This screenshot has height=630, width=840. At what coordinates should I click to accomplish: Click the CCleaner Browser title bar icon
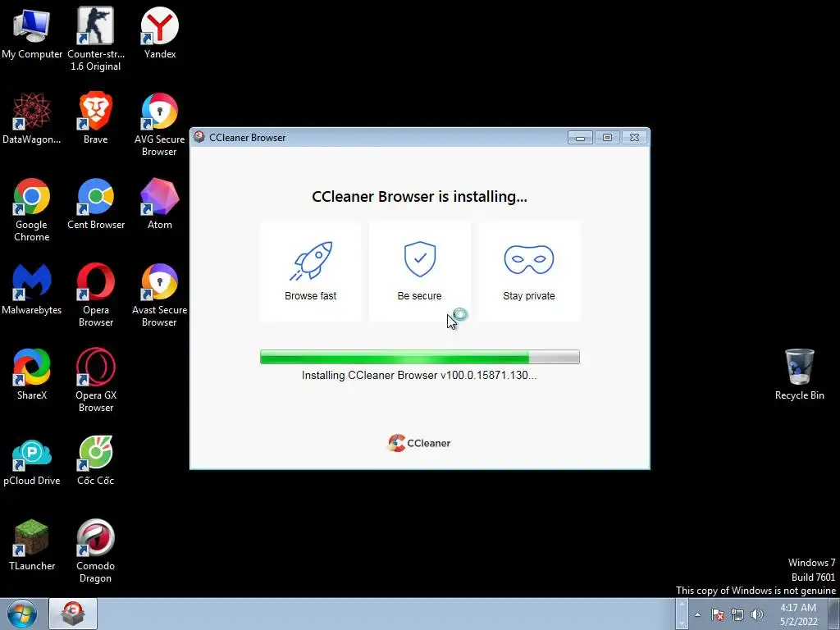click(x=199, y=137)
